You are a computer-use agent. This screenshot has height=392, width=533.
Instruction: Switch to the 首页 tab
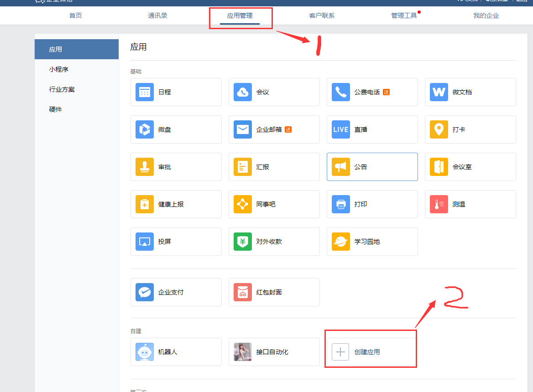point(75,15)
